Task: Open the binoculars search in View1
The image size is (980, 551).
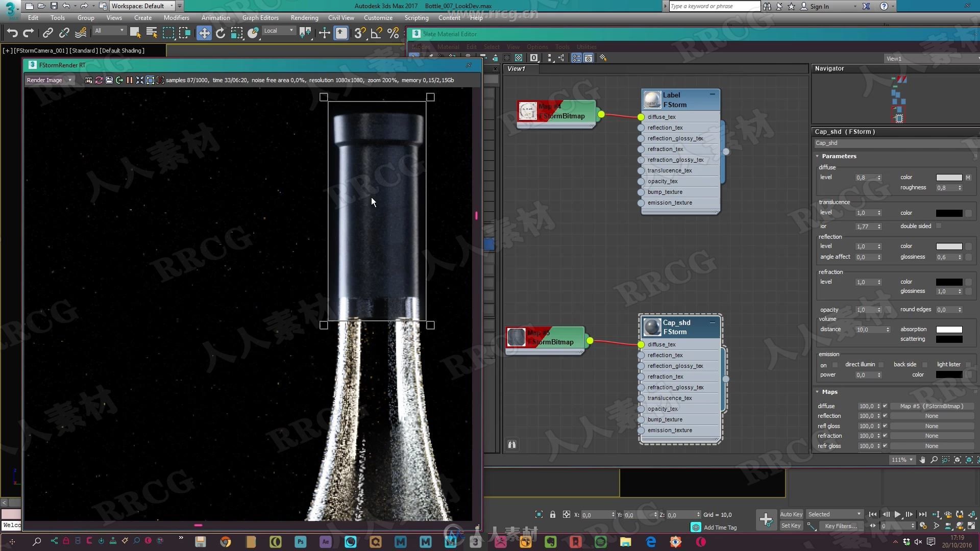Action: 512,445
